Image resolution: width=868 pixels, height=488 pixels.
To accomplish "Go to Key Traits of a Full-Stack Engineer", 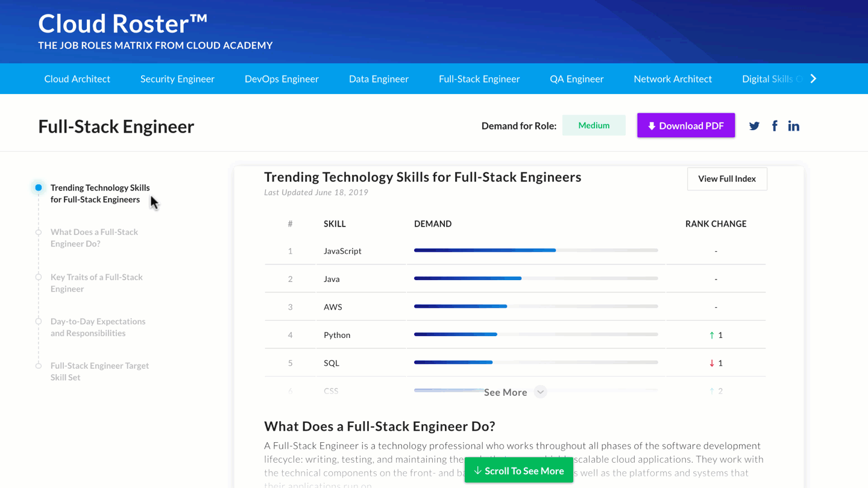I will pos(96,283).
